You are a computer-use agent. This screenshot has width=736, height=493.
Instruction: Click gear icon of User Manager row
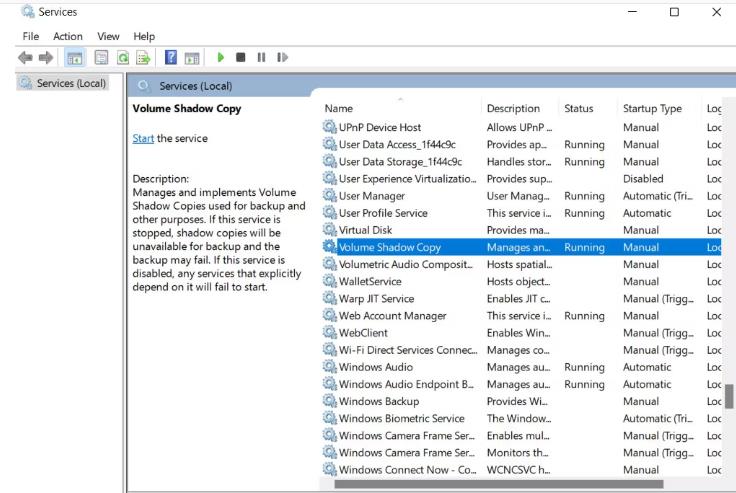330,195
